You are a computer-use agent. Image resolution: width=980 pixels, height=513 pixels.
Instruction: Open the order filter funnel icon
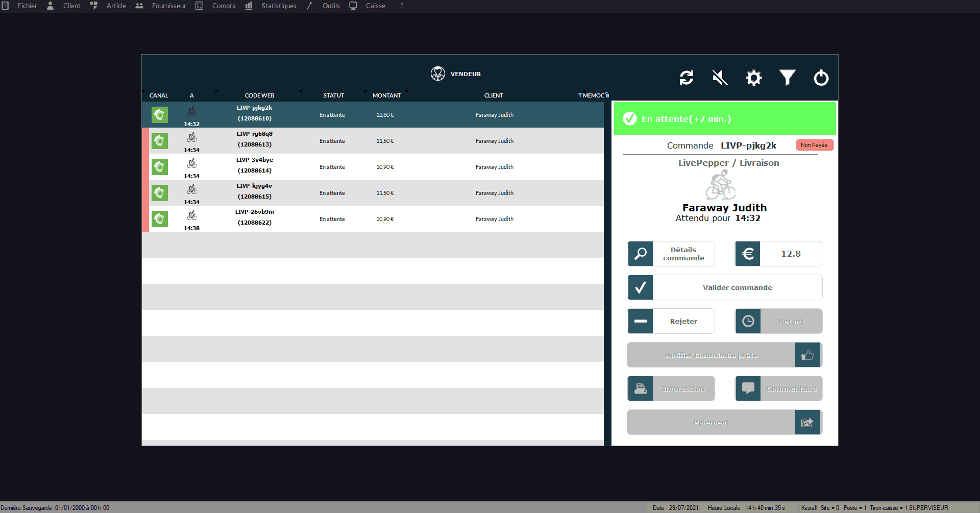[787, 78]
